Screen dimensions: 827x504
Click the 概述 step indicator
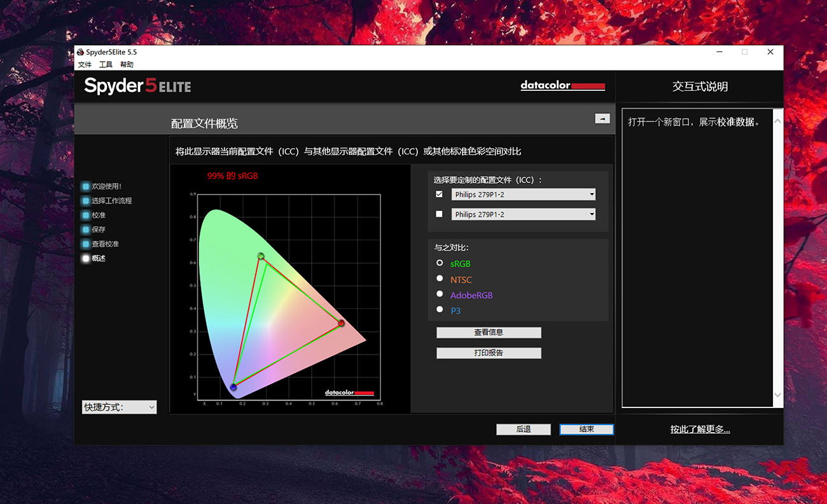tap(86, 259)
